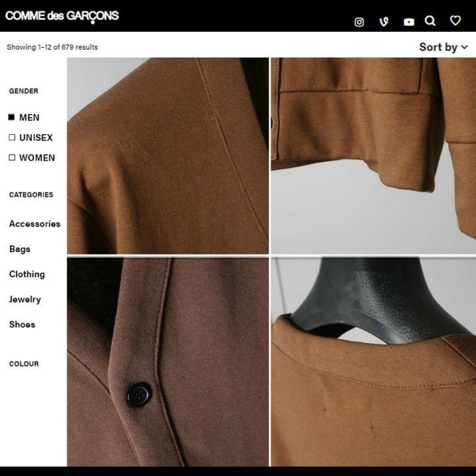Open the Instagram profile link
476x476 pixels.
point(359,22)
